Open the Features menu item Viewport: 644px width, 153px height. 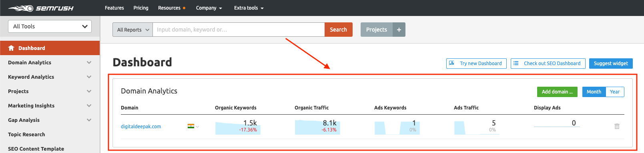pos(114,8)
